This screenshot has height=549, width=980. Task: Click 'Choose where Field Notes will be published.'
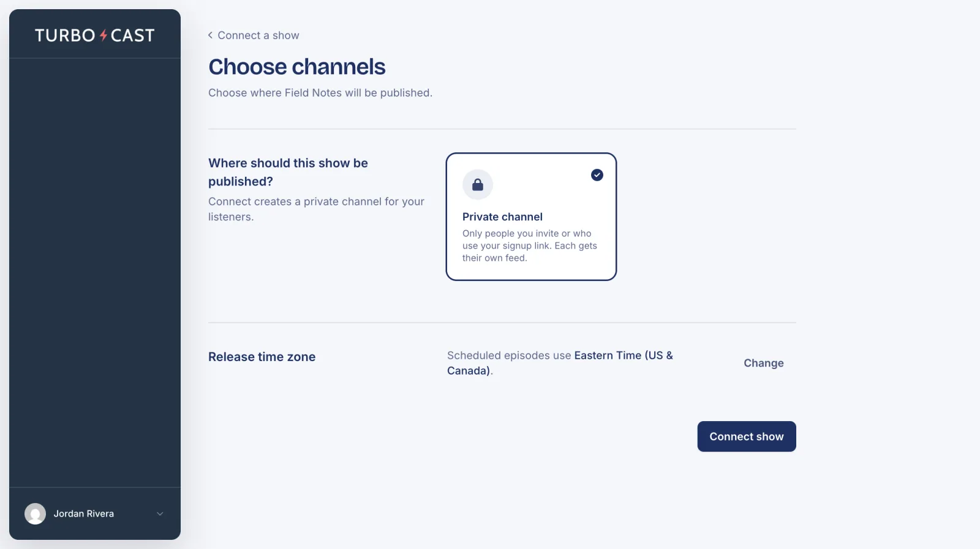320,93
